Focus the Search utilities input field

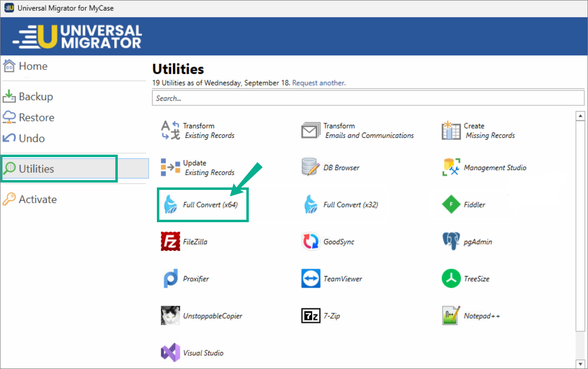click(x=368, y=98)
